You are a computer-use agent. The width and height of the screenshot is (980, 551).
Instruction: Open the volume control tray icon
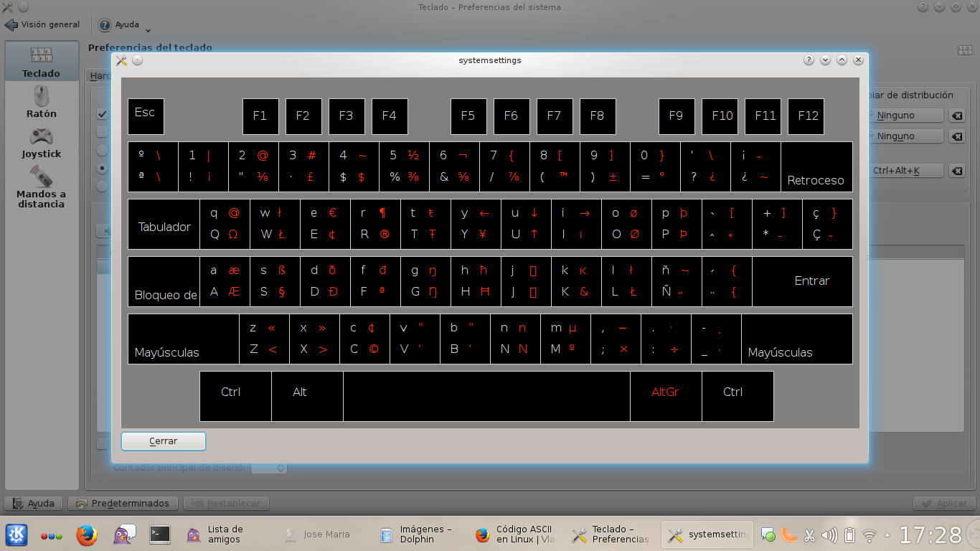829,535
